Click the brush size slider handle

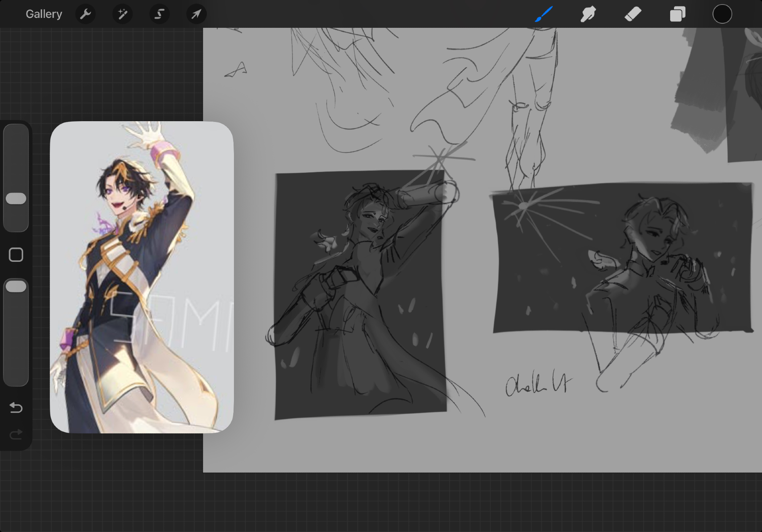[x=16, y=199]
